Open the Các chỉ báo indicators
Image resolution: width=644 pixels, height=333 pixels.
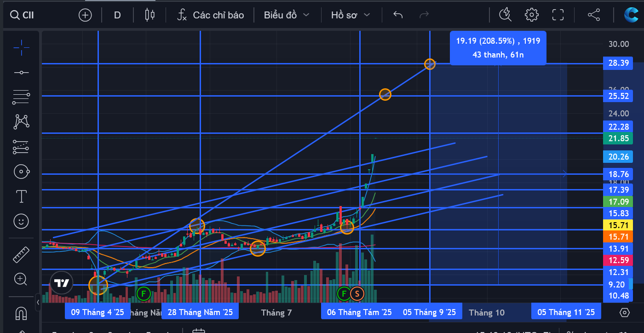click(211, 15)
